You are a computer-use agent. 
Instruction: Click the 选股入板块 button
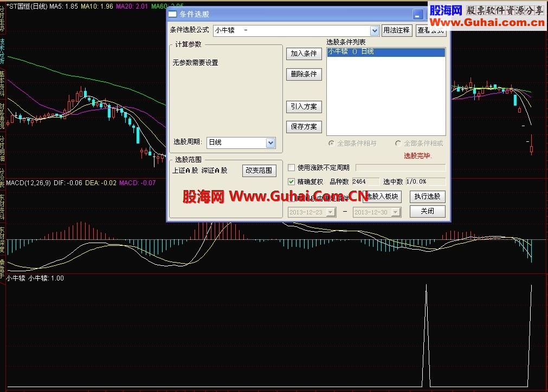pos(382,197)
